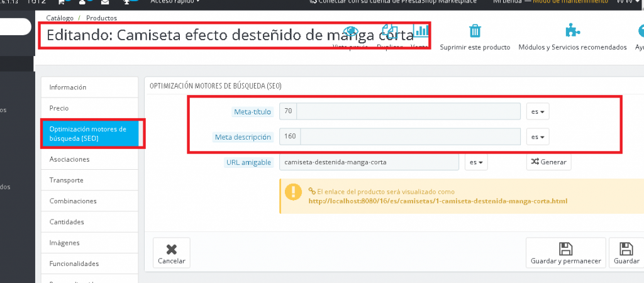The image size is (644, 283).
Task: Open Meta-título language dropdown
Action: (x=538, y=111)
